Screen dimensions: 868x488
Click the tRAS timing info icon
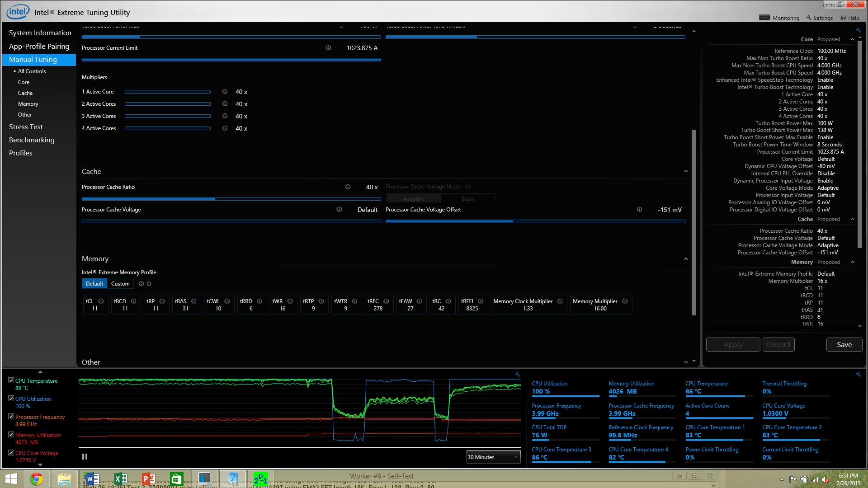pyautogui.click(x=193, y=301)
